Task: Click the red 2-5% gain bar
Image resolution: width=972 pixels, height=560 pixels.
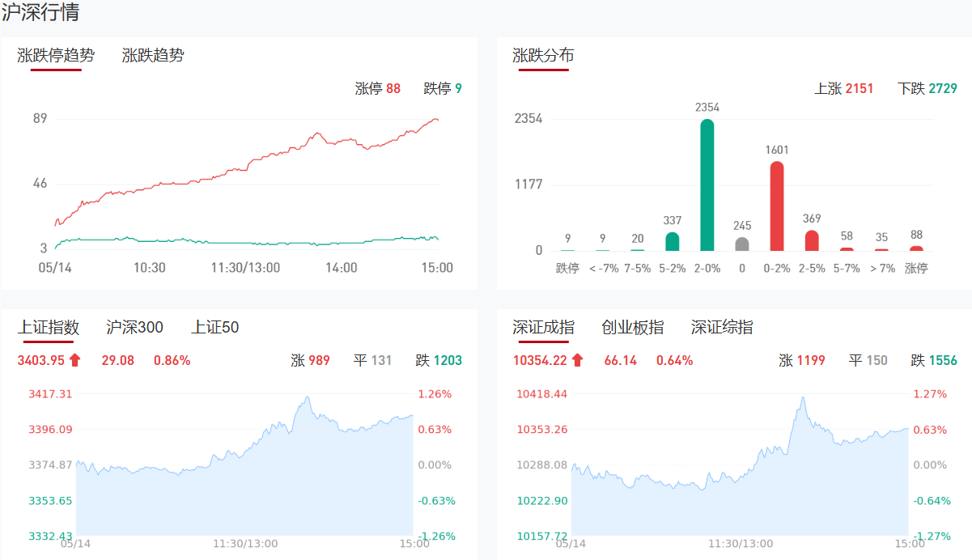Action: [812, 240]
